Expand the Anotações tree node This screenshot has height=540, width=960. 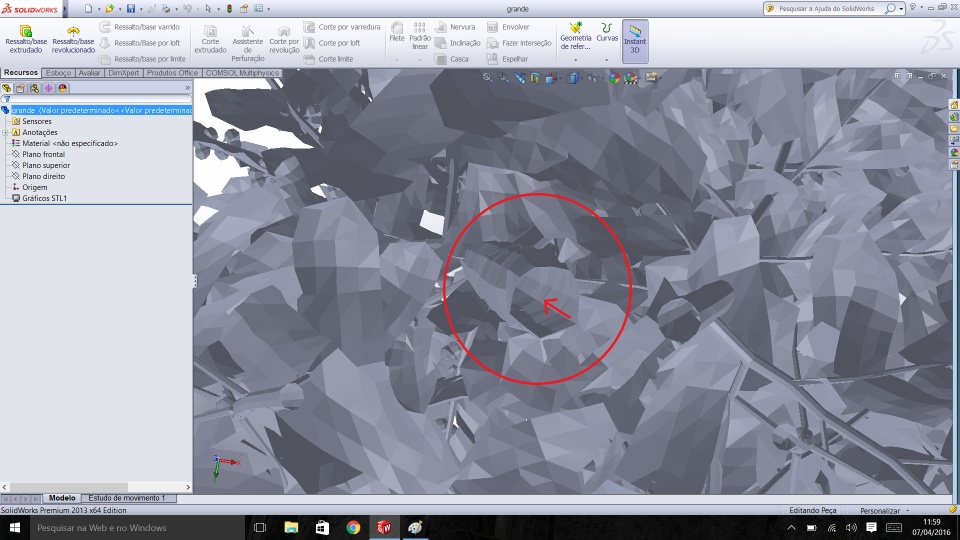tap(5, 132)
